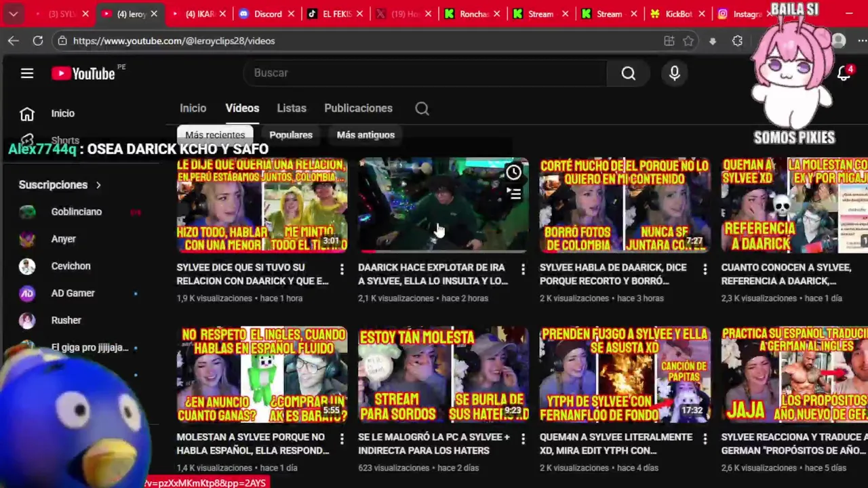Go back with browser back arrow

[14, 41]
